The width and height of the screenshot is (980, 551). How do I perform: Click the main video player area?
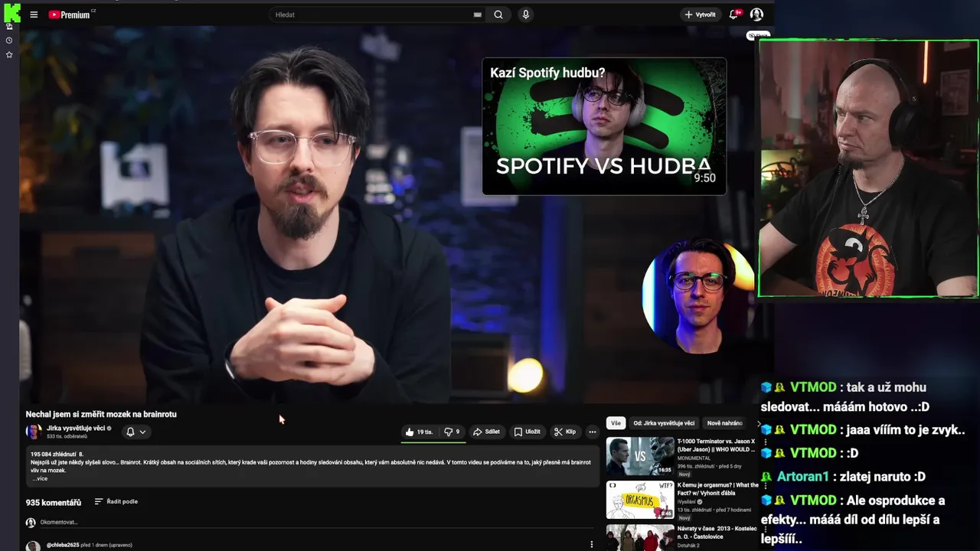[387, 214]
